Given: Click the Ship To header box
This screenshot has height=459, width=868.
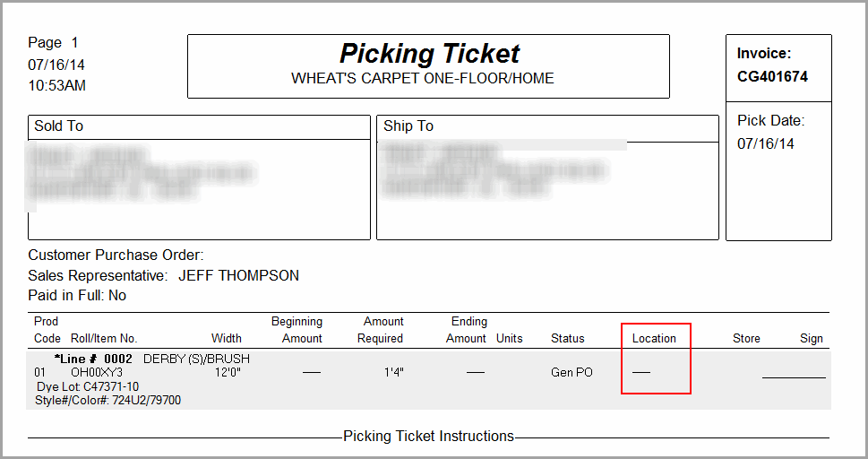Looking at the screenshot, I should [547, 128].
